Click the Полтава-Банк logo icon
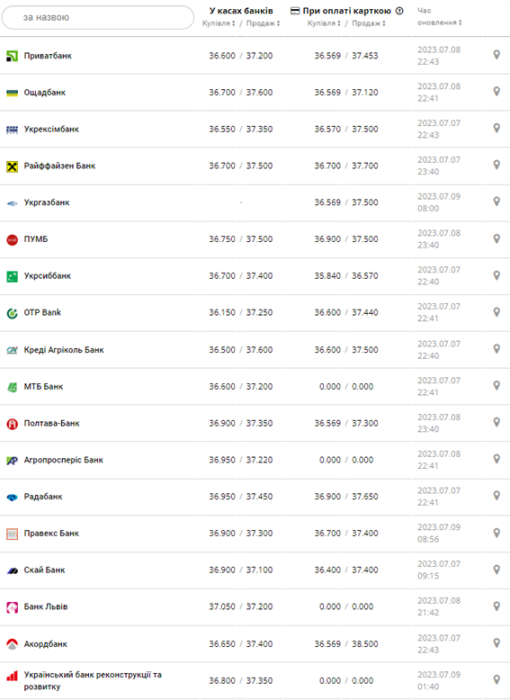Viewport: 510px width, 700px height. click(12, 423)
